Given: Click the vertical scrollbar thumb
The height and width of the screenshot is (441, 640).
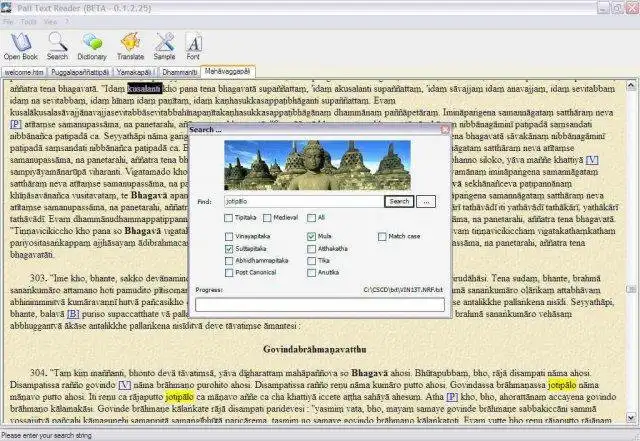Looking at the screenshot, I should pyautogui.click(x=631, y=289).
